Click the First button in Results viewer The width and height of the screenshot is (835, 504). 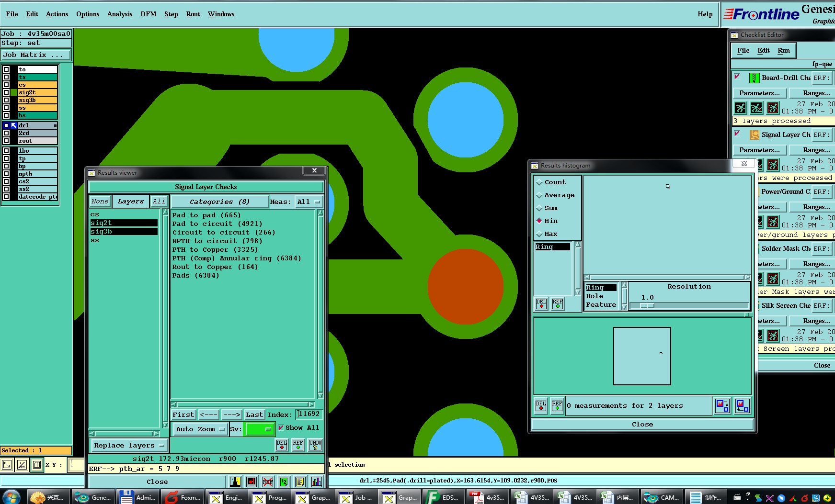[x=183, y=414]
